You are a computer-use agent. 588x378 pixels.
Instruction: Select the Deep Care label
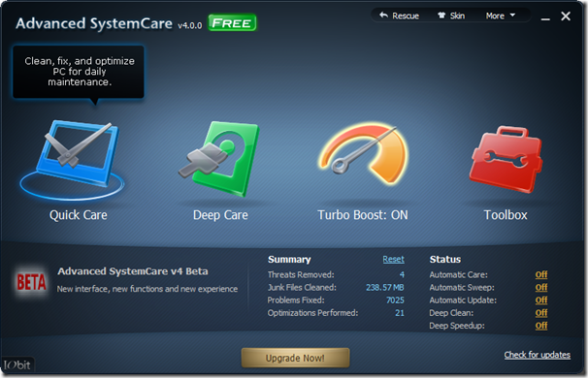pos(220,215)
